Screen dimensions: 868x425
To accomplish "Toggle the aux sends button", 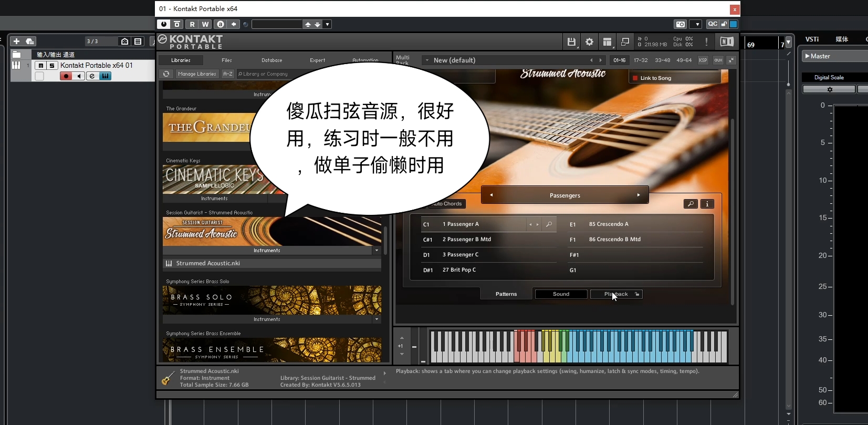I will pos(718,60).
